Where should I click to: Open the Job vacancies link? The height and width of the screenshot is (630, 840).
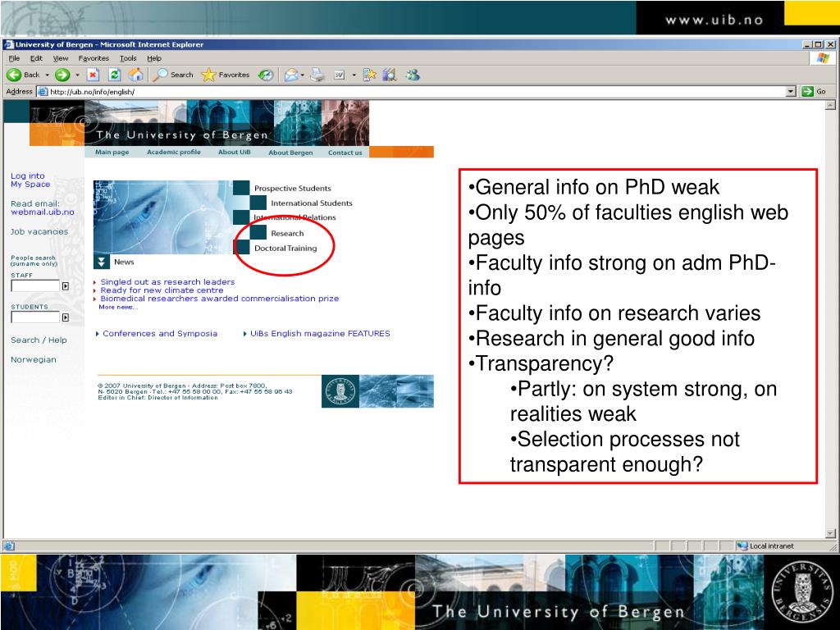click(39, 231)
